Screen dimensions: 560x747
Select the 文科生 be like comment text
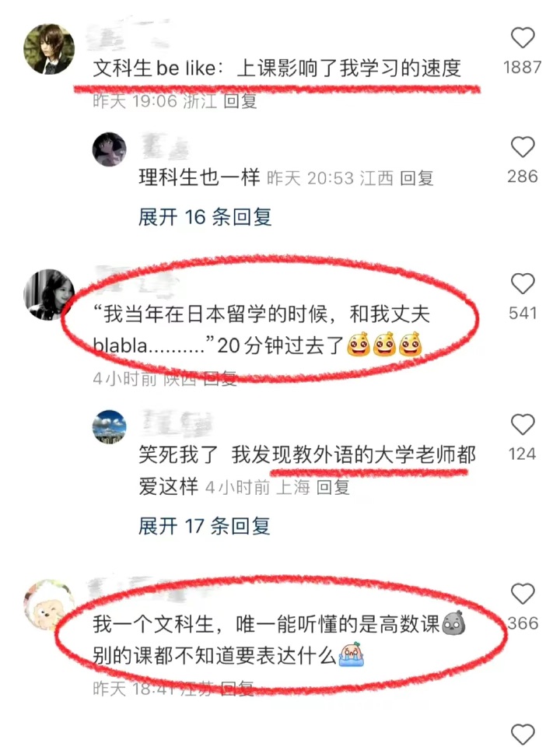click(x=277, y=68)
